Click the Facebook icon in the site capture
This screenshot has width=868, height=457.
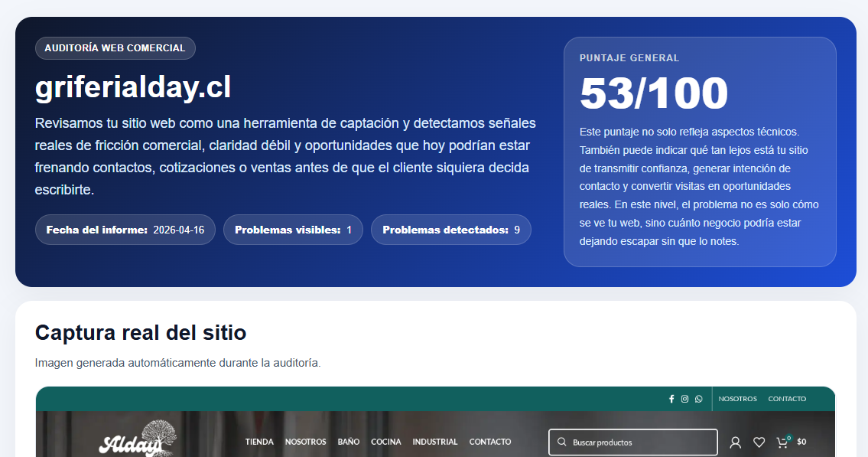click(671, 399)
